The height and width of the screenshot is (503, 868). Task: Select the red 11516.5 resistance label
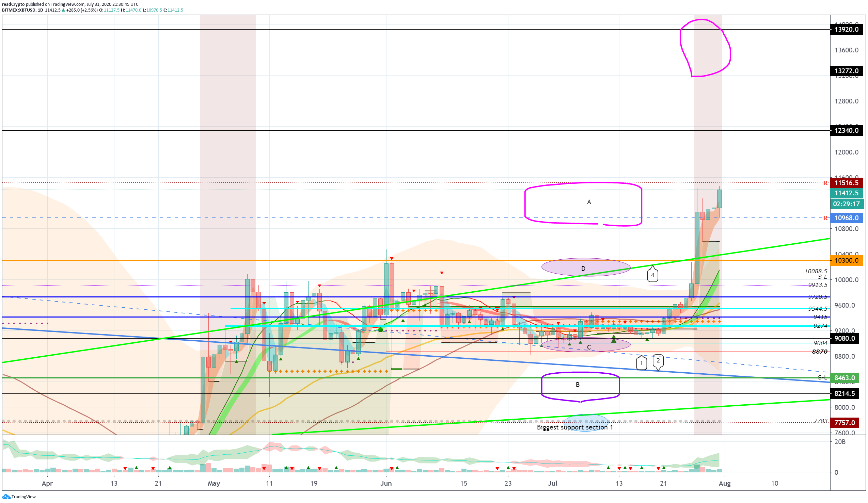click(x=846, y=183)
